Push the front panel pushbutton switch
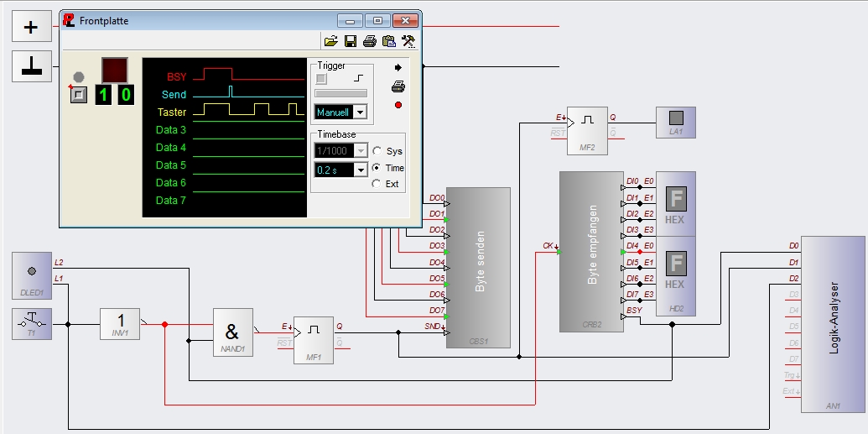 click(x=79, y=95)
